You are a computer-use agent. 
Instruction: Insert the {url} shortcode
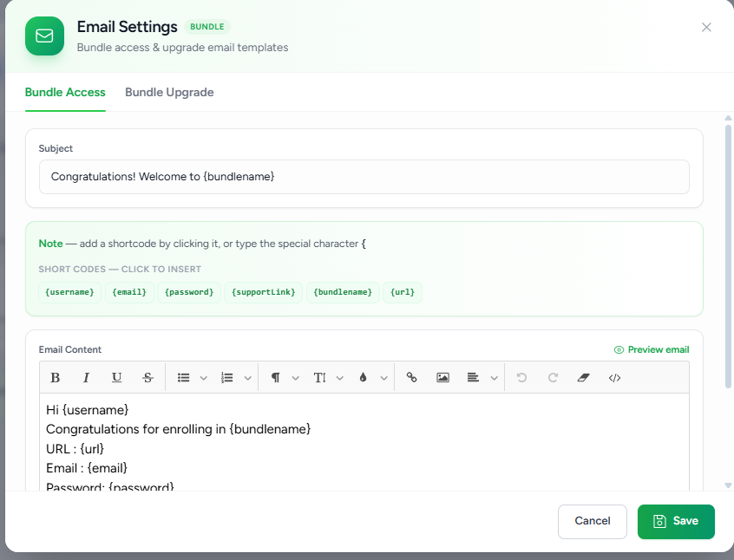[403, 292]
